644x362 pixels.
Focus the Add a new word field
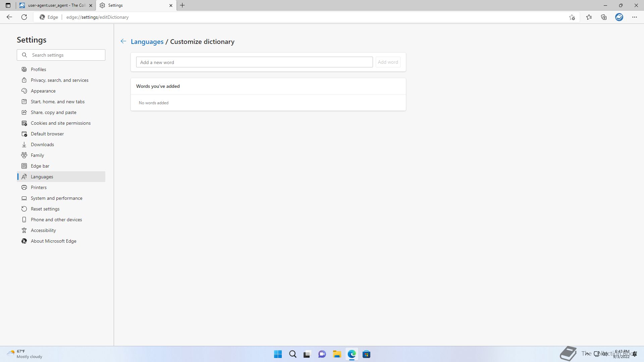[x=254, y=62]
